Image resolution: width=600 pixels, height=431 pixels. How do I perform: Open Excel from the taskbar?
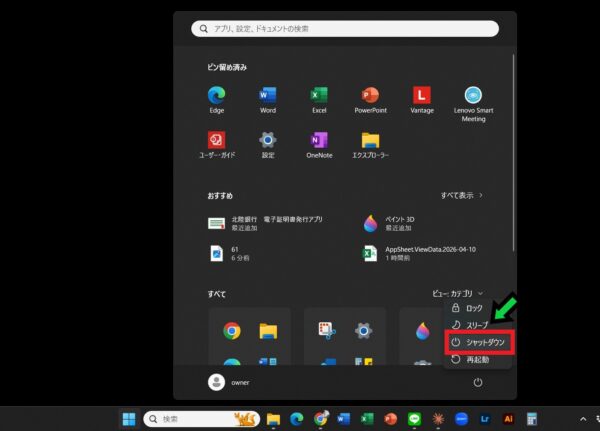(367, 419)
